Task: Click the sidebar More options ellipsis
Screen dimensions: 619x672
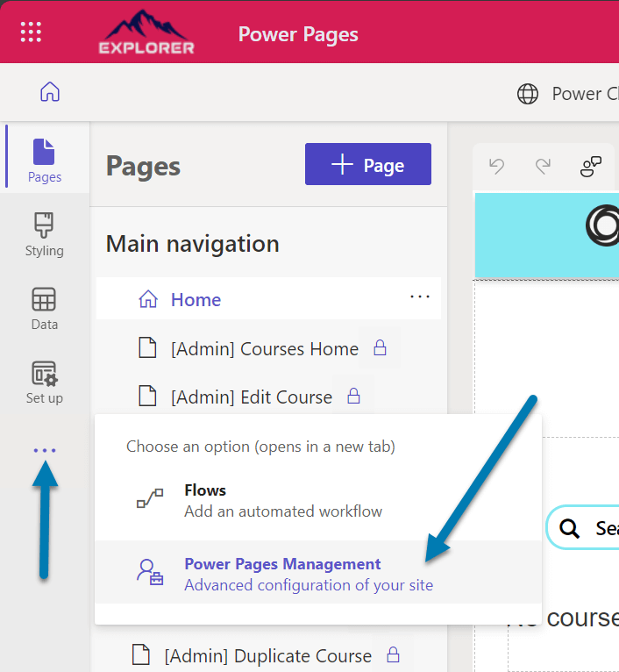Action: coord(45,450)
